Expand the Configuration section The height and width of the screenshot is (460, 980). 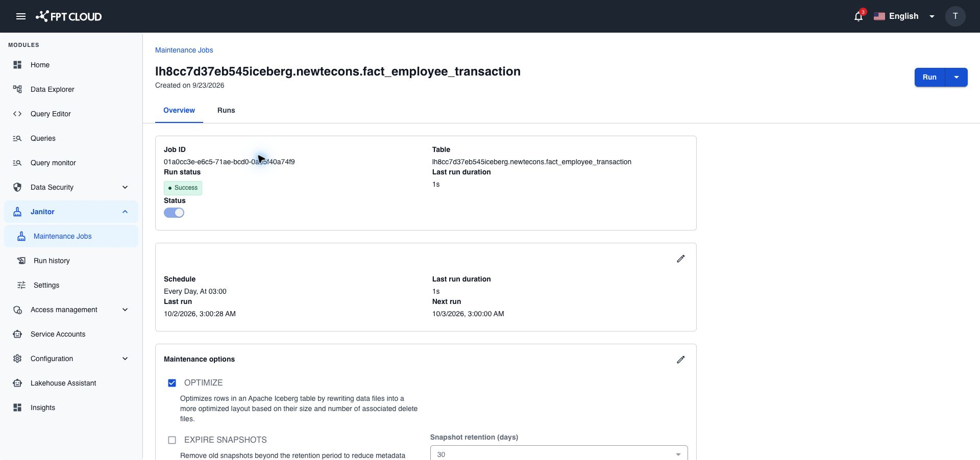pos(125,359)
